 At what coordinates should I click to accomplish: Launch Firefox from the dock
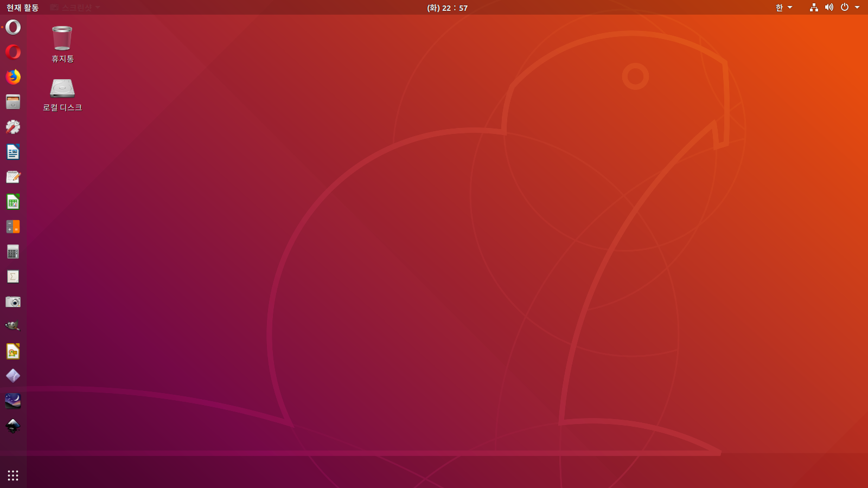tap(13, 77)
